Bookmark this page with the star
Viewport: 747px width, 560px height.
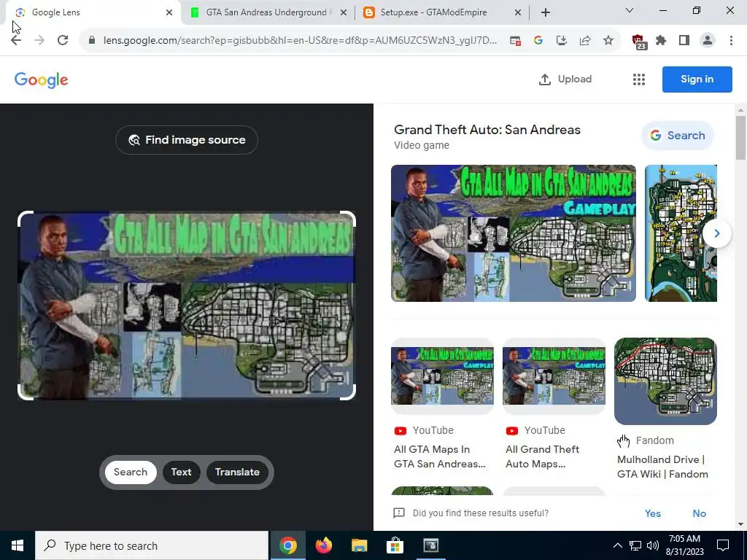click(608, 41)
